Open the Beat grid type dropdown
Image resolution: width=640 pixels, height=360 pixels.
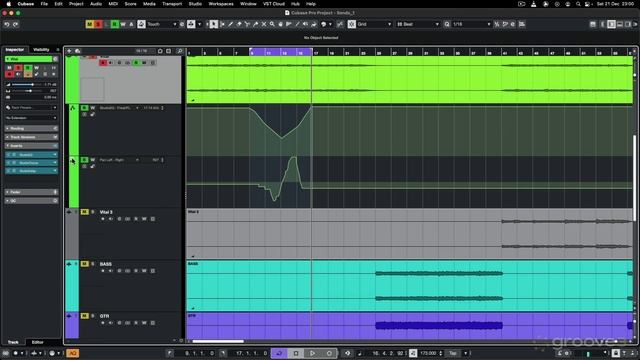click(418, 24)
